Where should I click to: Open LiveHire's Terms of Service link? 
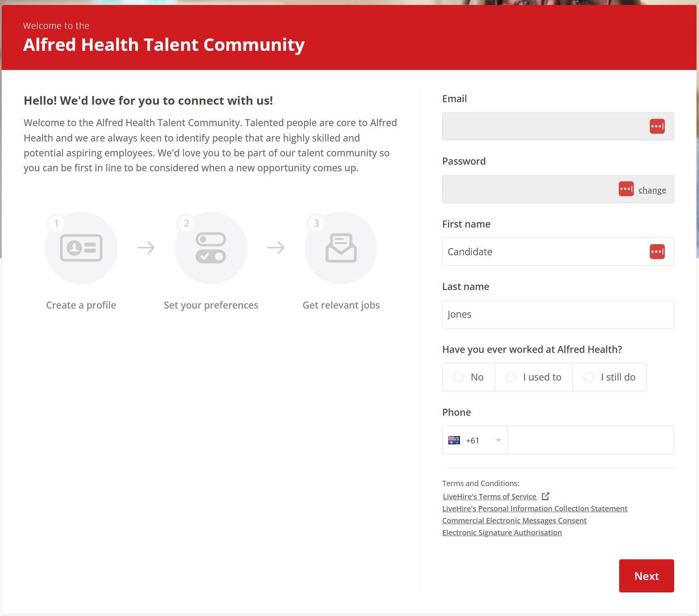(489, 496)
